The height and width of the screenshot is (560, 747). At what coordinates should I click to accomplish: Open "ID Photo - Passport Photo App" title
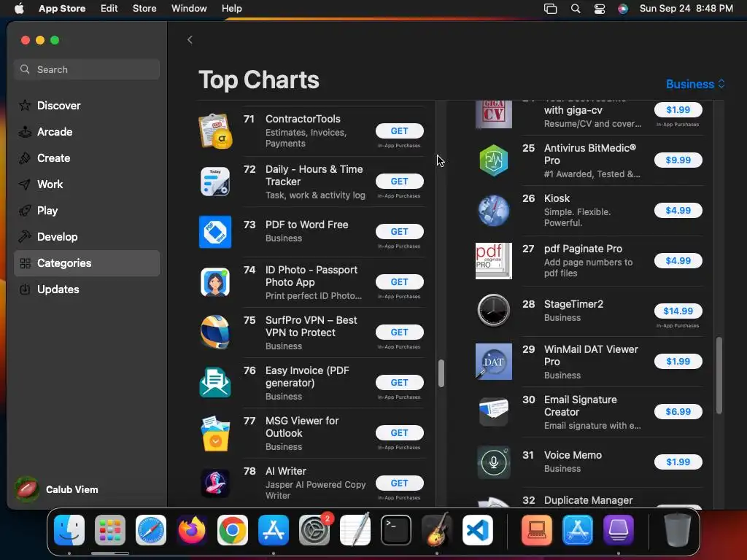[311, 276]
